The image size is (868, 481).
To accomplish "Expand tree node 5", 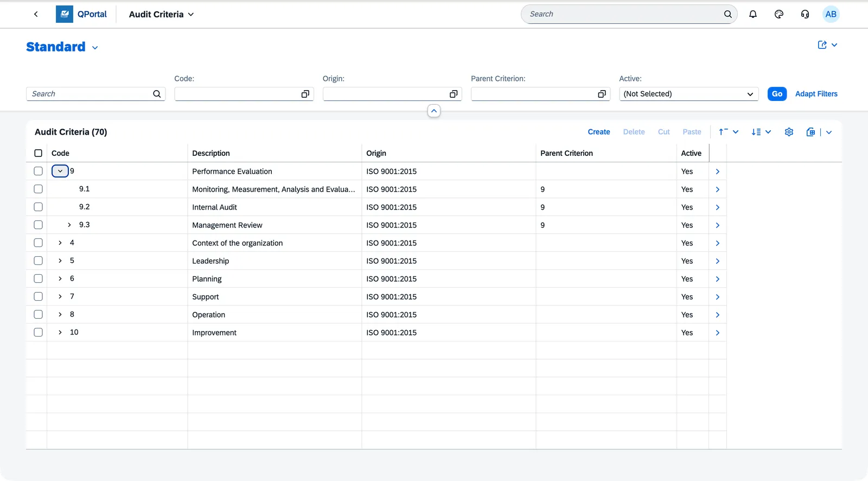I will [x=60, y=261].
